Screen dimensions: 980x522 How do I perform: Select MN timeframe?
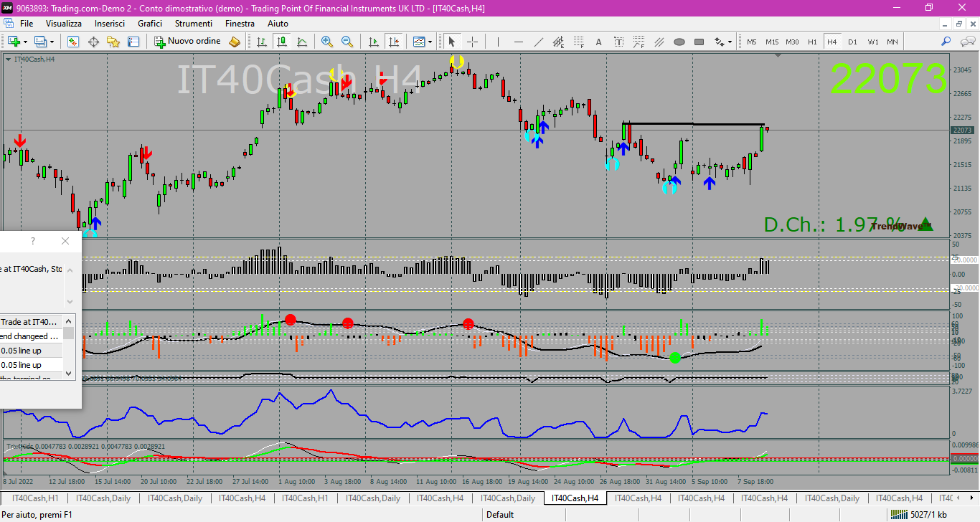[x=892, y=42]
